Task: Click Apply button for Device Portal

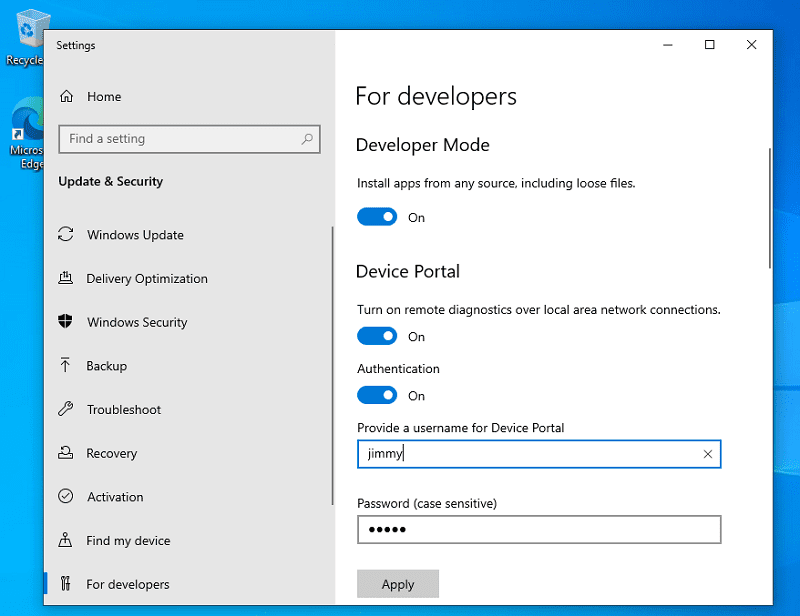Action: click(x=398, y=584)
